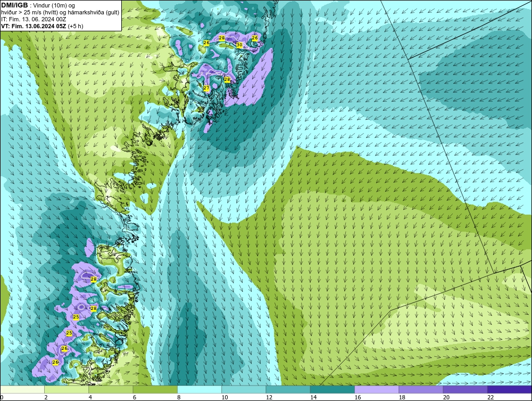Viewport: 532px width, 401px height.
Task: Pick the darkest band above 22 m/s
Action: [x=510, y=389]
